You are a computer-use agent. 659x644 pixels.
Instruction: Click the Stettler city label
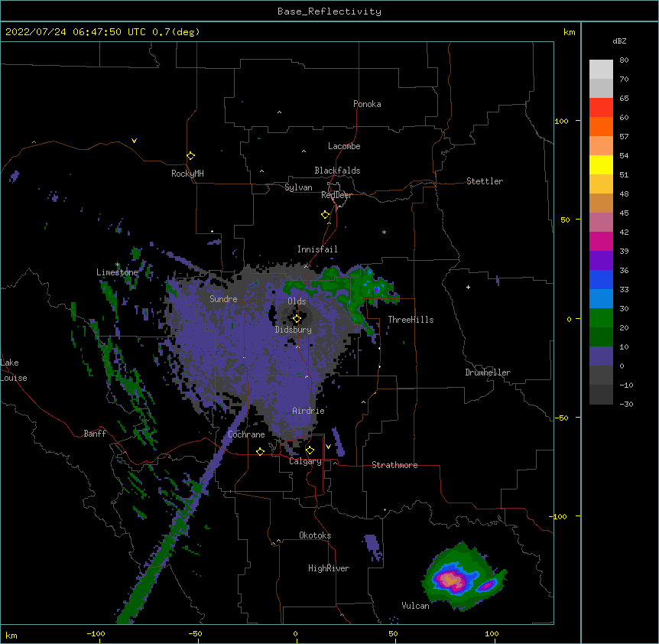point(485,181)
